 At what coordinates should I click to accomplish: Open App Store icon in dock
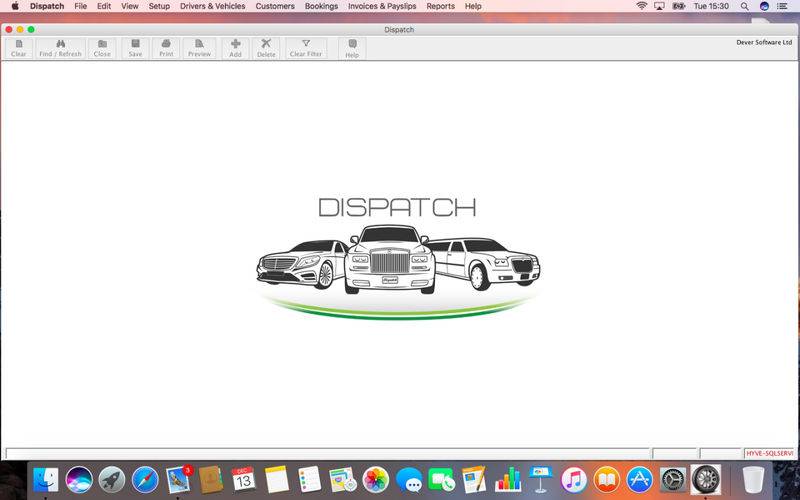[640, 480]
